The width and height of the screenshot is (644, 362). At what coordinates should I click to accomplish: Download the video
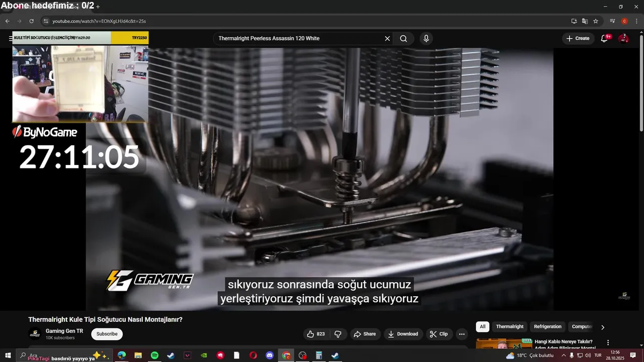[403, 334]
